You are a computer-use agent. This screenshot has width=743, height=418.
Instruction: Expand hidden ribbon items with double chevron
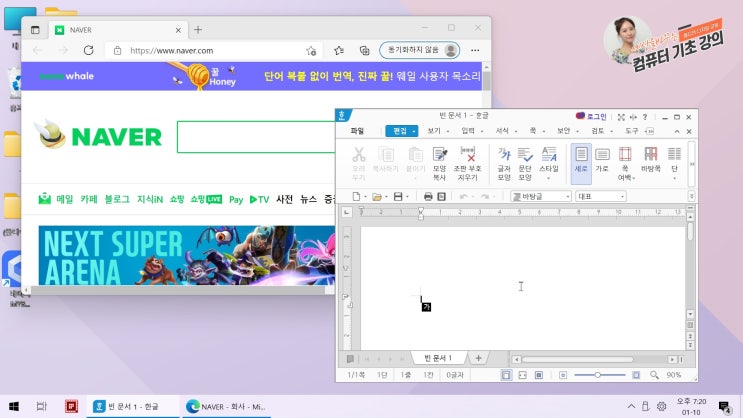coord(692,164)
